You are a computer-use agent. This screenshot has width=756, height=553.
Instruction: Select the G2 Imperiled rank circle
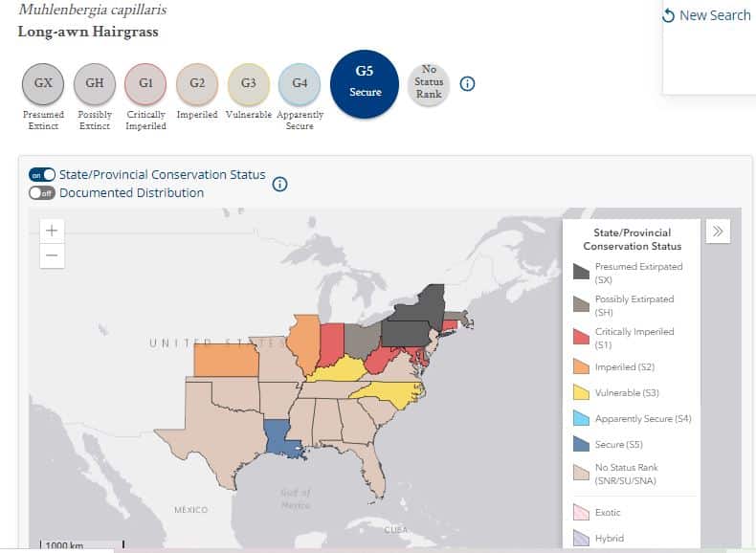[x=197, y=84]
